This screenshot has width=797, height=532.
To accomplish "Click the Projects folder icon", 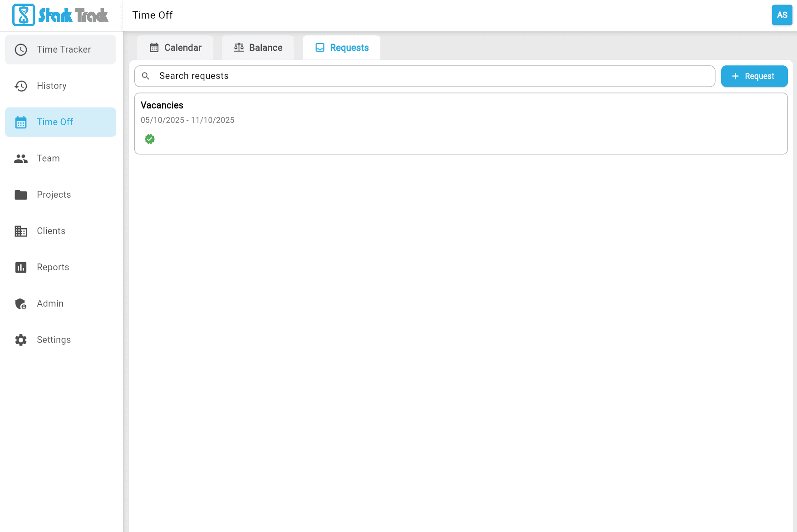I will [x=21, y=195].
